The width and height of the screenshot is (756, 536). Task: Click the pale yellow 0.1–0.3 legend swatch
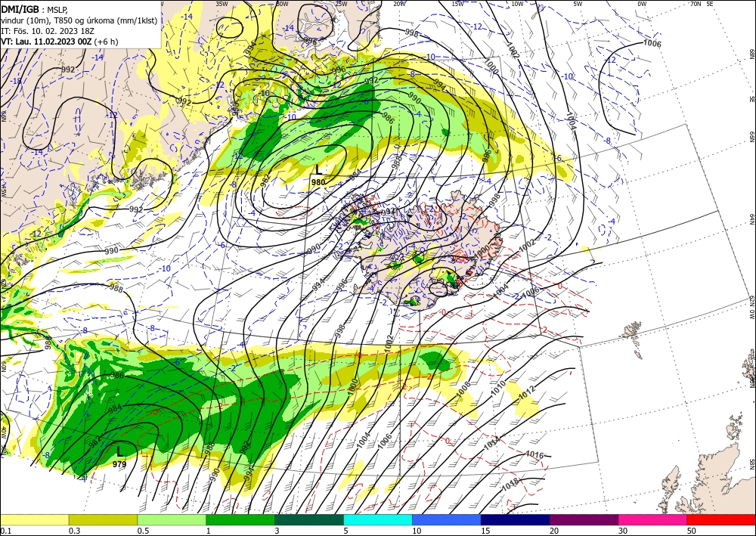tap(34, 519)
